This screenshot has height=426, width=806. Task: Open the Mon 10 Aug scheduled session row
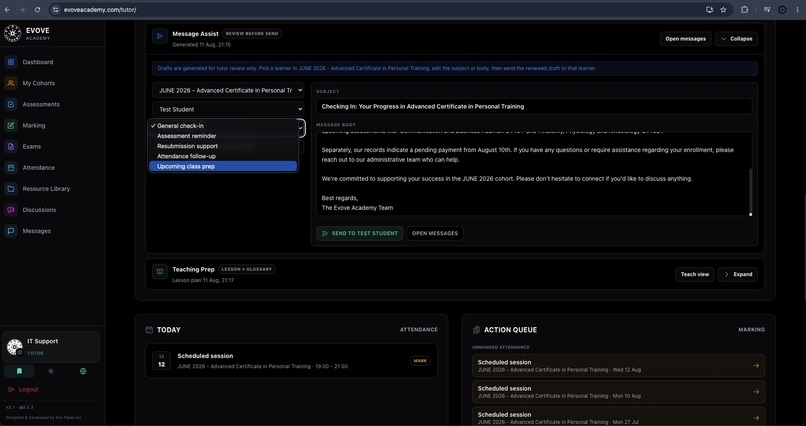[618, 392]
